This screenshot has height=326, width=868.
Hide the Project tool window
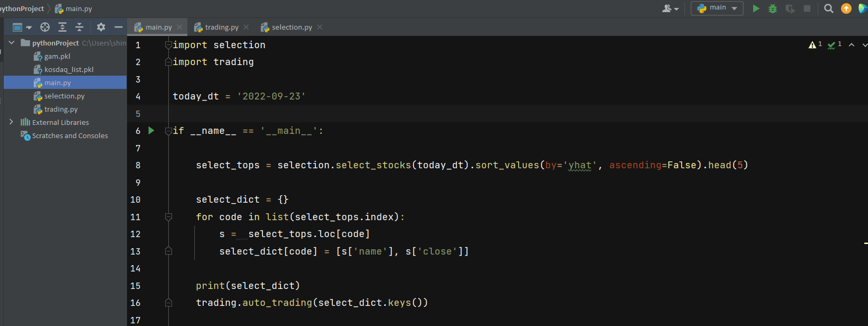pos(119,27)
